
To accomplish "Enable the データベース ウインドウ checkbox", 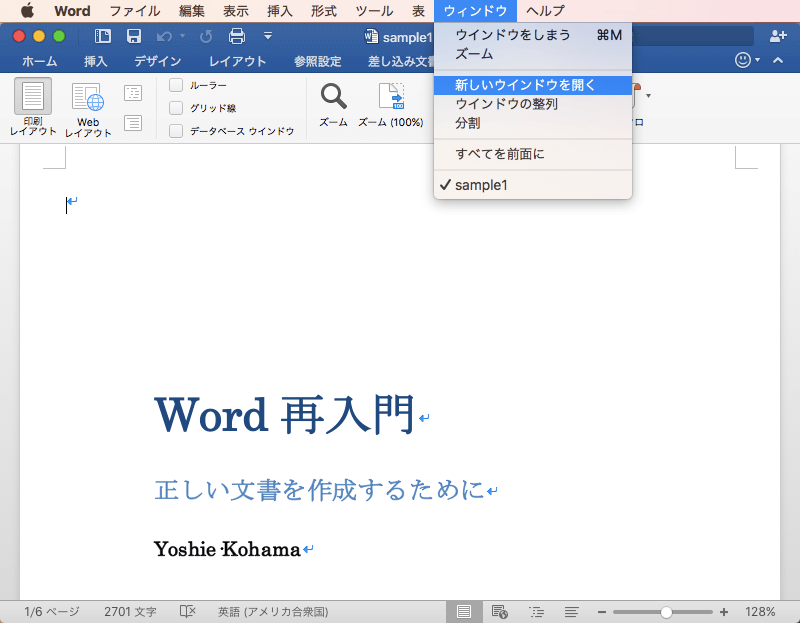I will 176,131.
